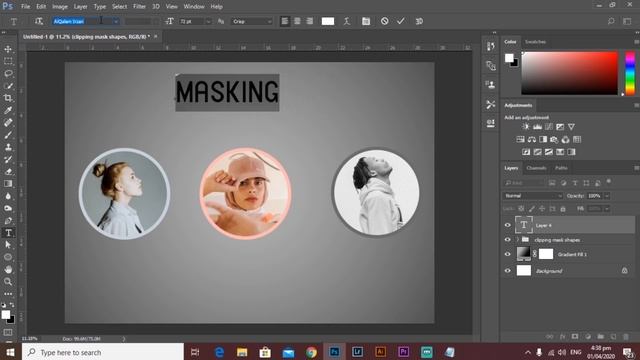Select the Hand tool

8,269
